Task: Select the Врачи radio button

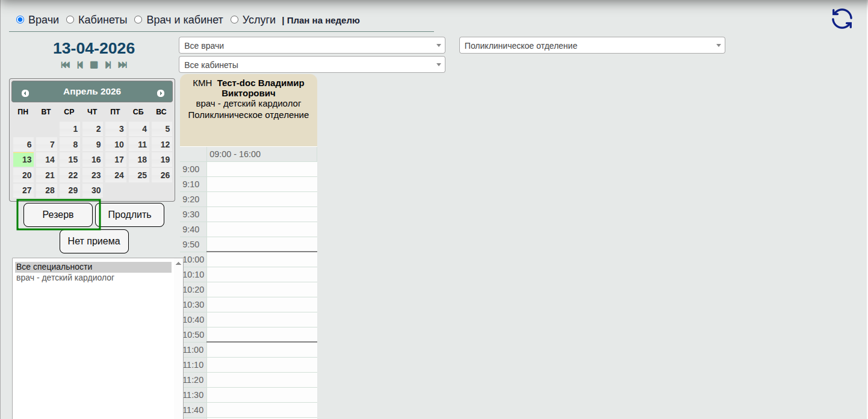Action: pyautogui.click(x=20, y=20)
